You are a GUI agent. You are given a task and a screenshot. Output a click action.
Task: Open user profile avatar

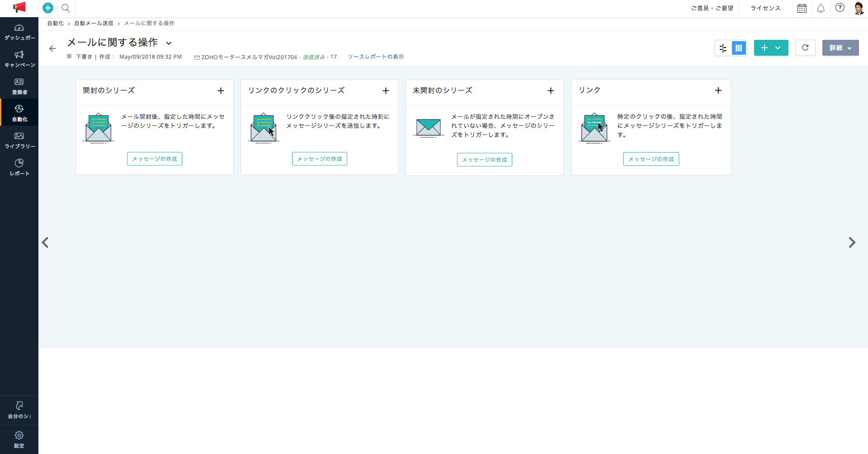[x=859, y=8]
